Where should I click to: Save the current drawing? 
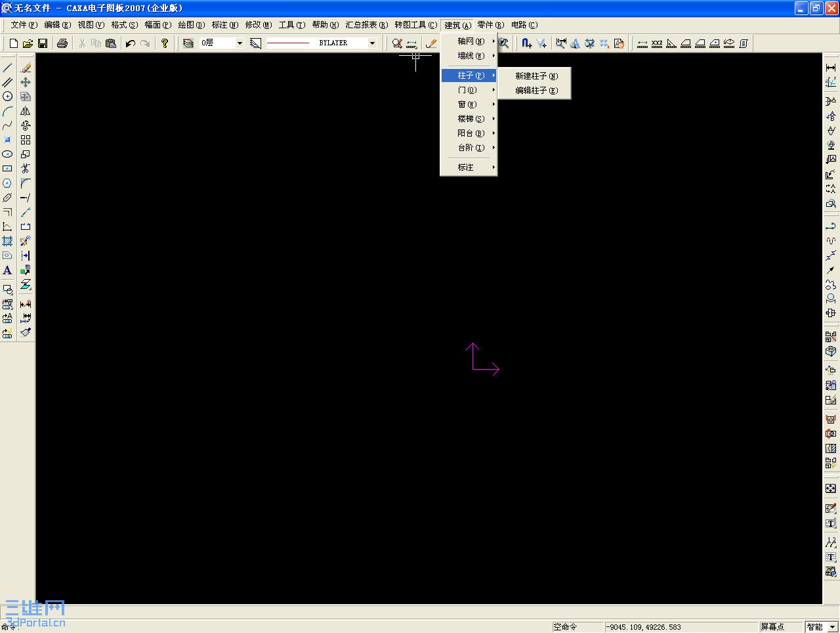(x=43, y=43)
